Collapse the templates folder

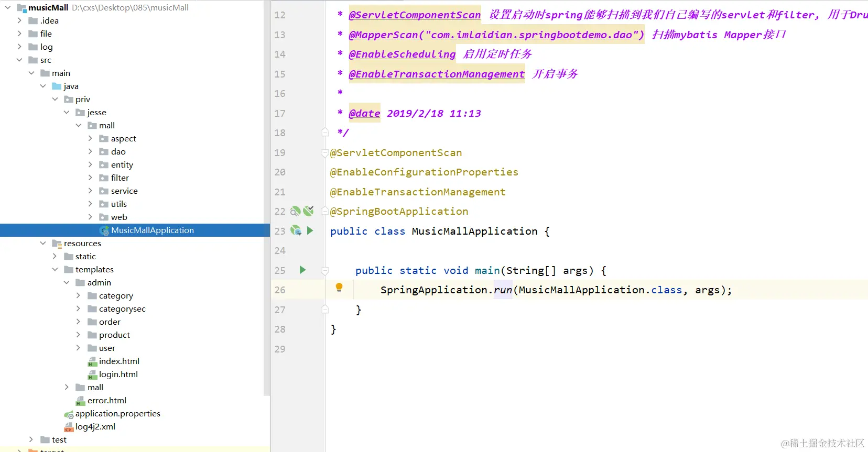55,270
